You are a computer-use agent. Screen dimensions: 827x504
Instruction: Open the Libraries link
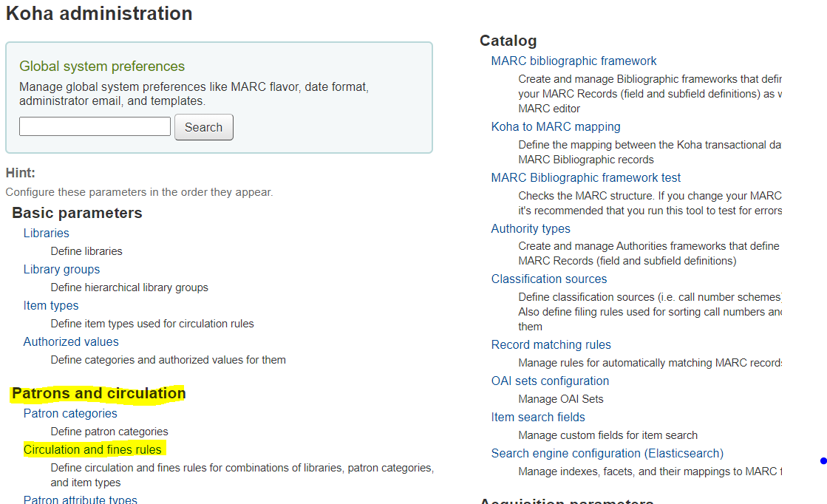[x=46, y=233]
